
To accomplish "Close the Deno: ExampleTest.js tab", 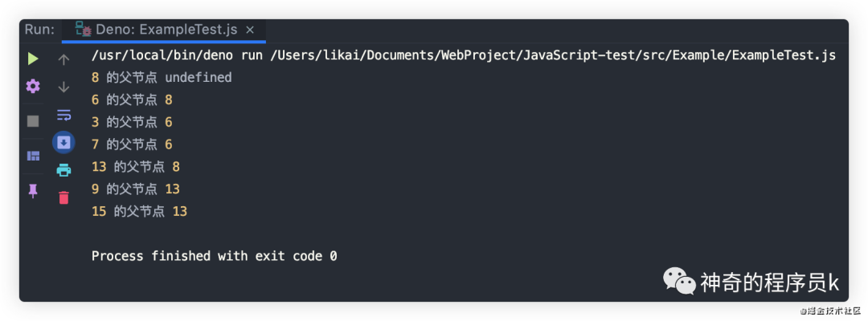I will (x=250, y=30).
